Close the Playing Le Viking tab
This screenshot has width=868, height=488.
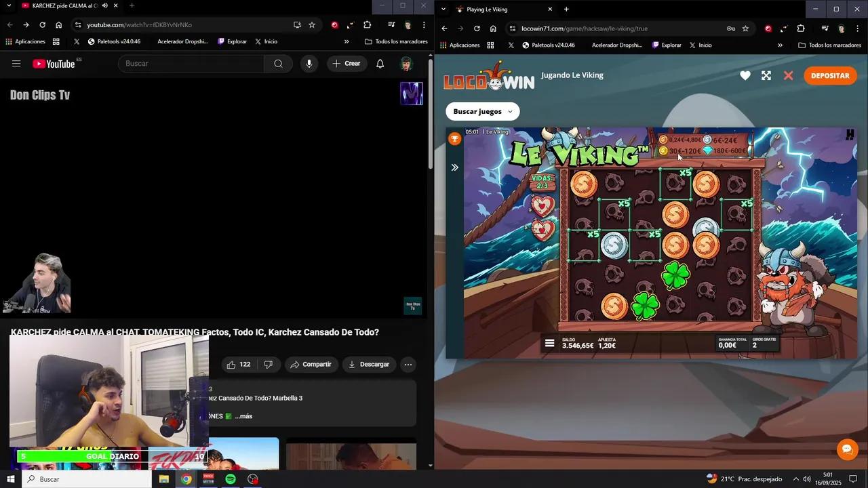pyautogui.click(x=550, y=9)
